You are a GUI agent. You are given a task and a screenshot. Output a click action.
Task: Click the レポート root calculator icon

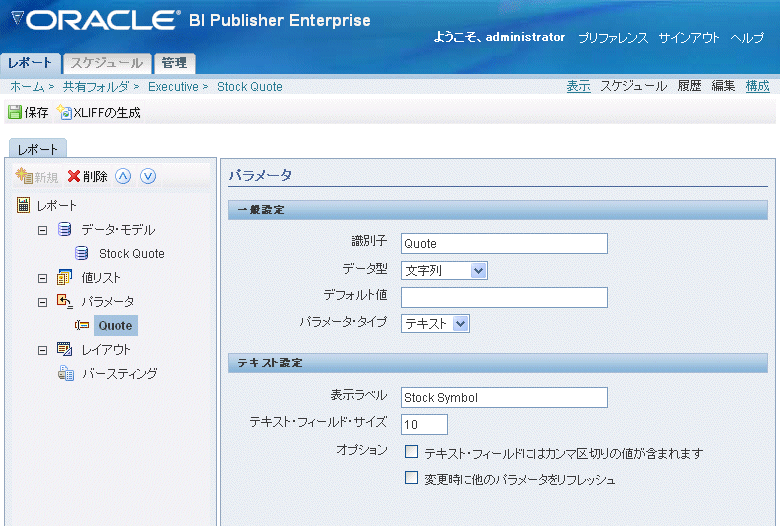coord(23,205)
